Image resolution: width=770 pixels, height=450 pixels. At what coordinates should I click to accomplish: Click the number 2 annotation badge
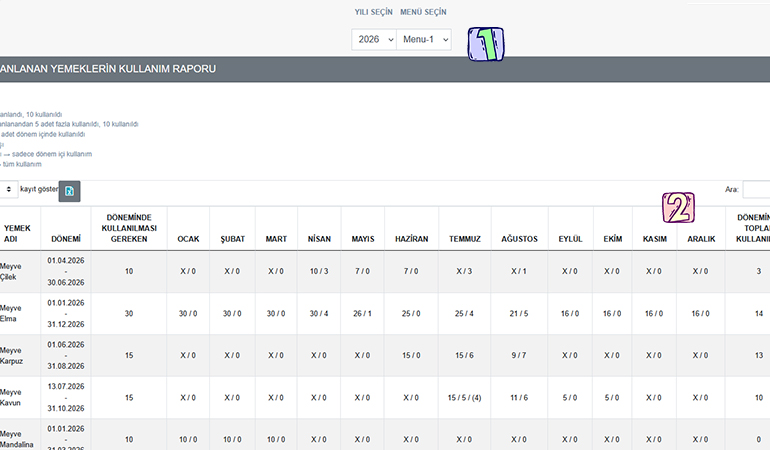pos(677,208)
